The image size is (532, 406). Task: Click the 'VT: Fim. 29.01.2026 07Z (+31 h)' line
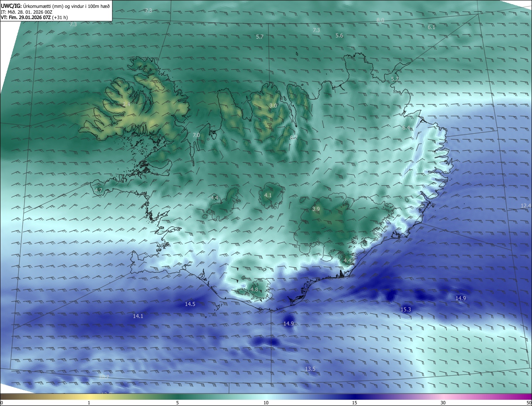pos(34,17)
